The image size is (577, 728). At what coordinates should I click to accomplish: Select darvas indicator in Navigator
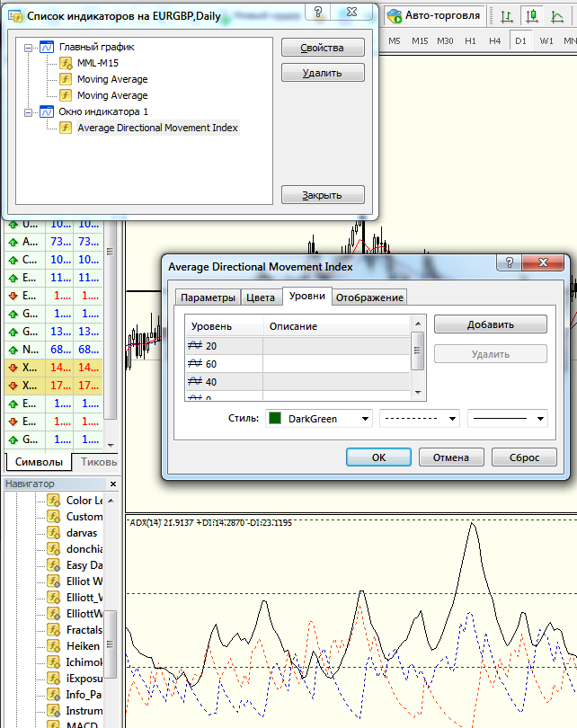[x=82, y=533]
